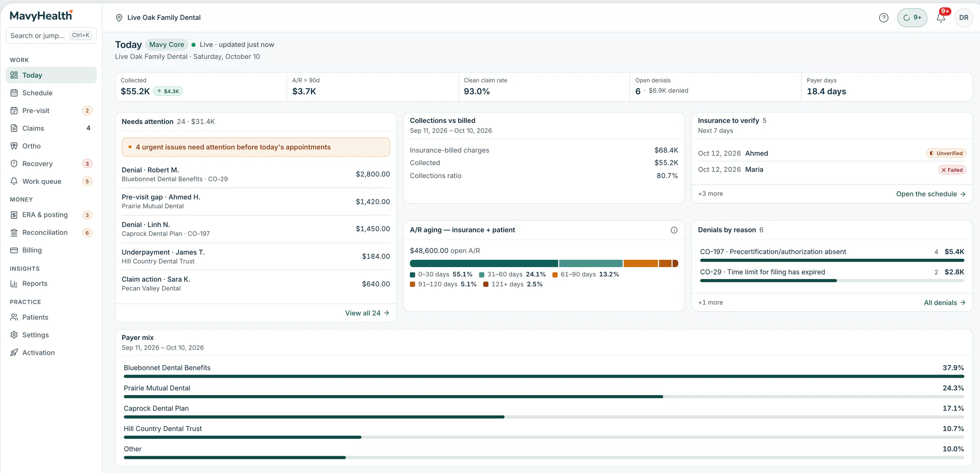Click the Recovery shield icon in sidebar
This screenshot has width=980, height=473.
(x=14, y=163)
